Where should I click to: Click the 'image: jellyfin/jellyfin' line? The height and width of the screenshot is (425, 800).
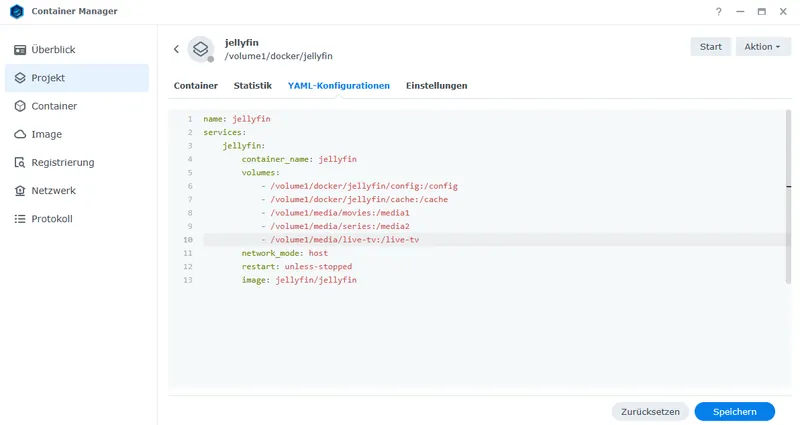(x=299, y=280)
